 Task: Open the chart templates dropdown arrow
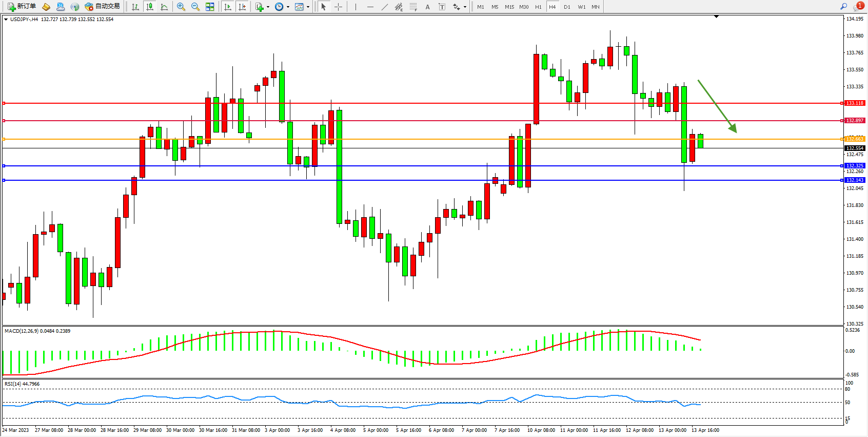(x=308, y=7)
